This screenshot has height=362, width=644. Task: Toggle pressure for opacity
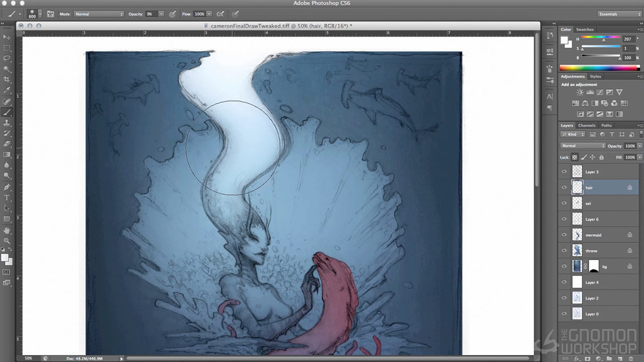click(x=173, y=14)
